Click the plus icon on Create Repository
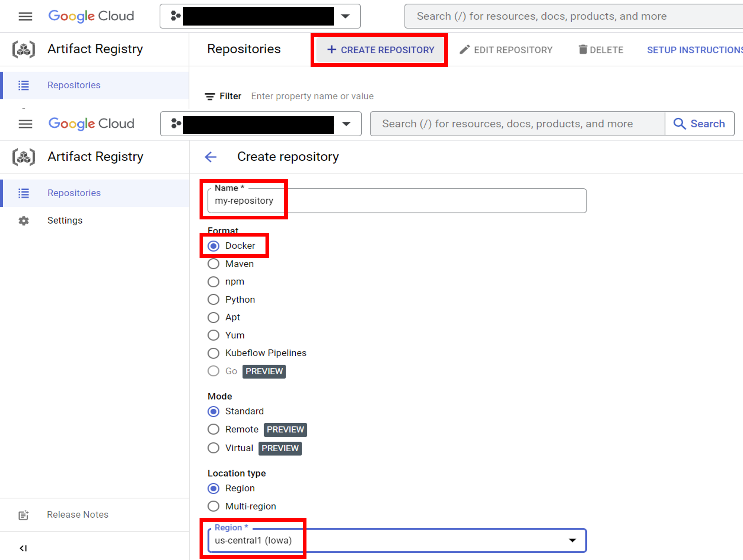Image resolution: width=743 pixels, height=560 pixels. pos(331,49)
